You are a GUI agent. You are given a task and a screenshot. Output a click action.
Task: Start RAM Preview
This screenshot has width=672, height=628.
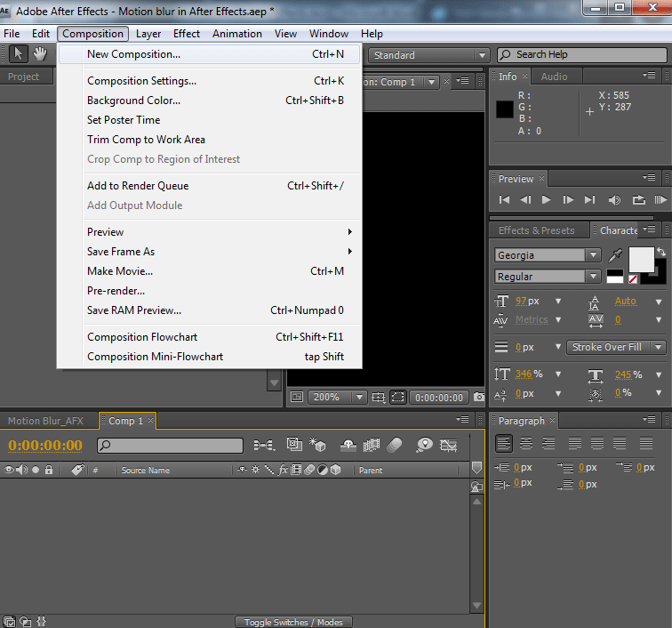coord(660,199)
